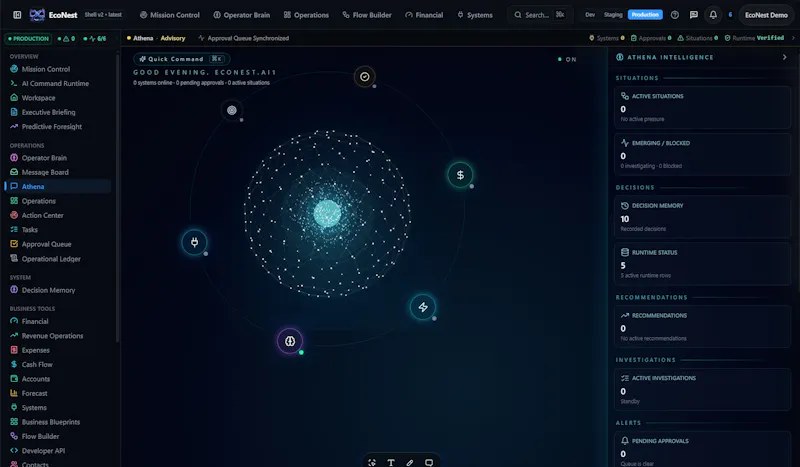The width and height of the screenshot is (800, 467).
Task: Open the Emerging / Blocked card
Action: pyautogui.click(x=702, y=154)
